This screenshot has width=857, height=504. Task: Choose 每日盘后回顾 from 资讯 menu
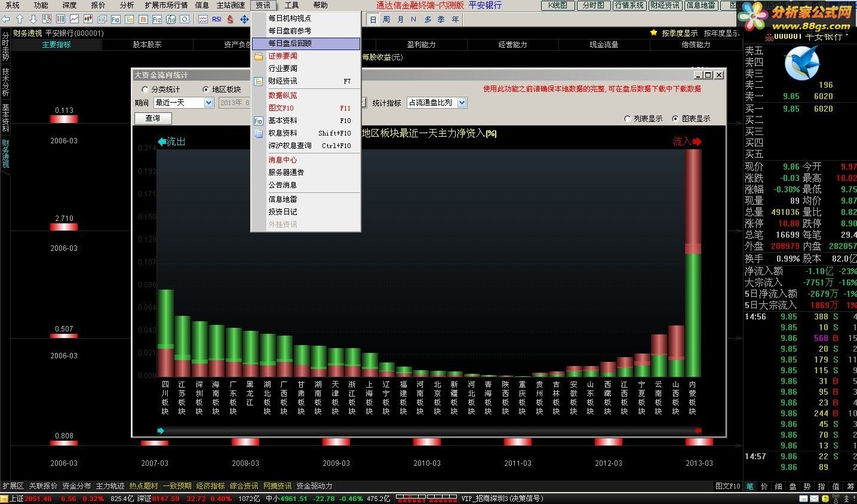(x=306, y=44)
